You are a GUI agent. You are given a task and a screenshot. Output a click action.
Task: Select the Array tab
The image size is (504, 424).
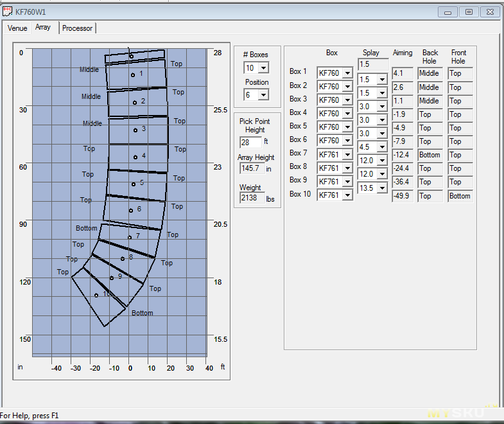43,28
